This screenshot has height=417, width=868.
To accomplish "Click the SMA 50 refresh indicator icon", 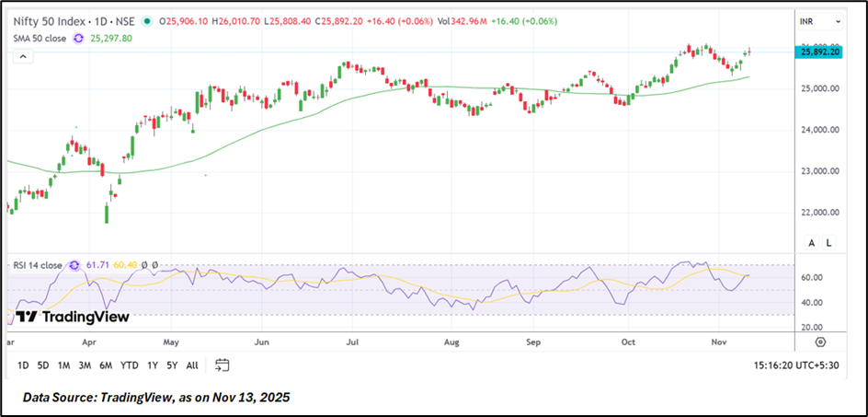I will [78, 39].
